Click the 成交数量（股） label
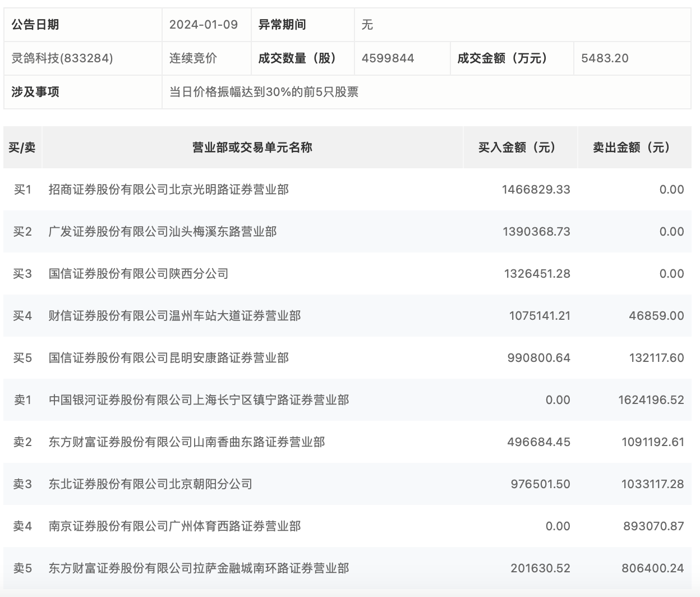Screen dimensions: 700x597 (297, 58)
